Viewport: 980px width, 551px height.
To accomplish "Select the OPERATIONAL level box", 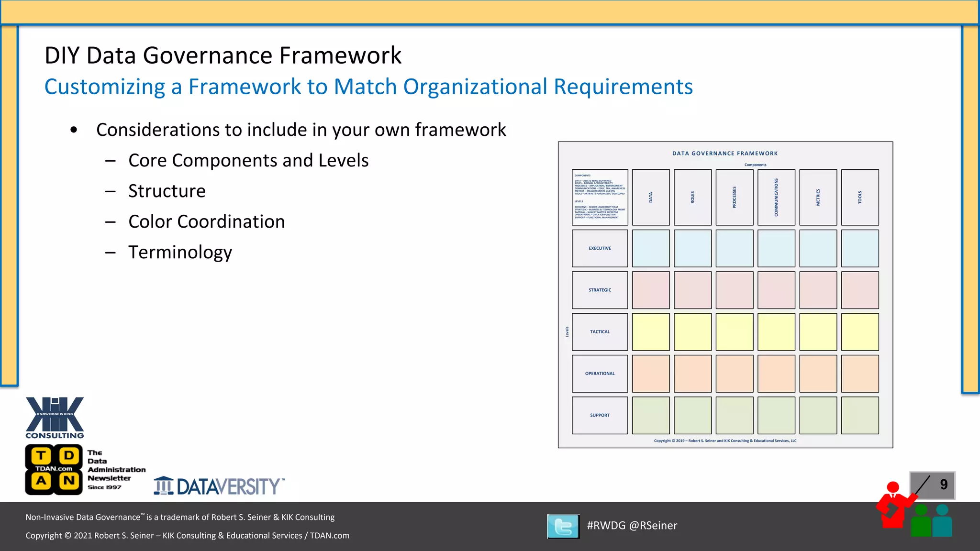I will coord(600,374).
